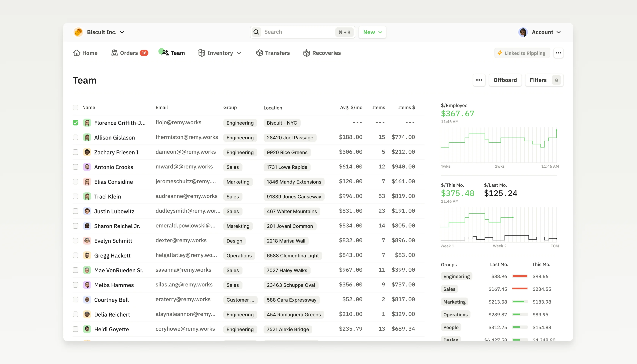Open the New dropdown button

pos(372,32)
